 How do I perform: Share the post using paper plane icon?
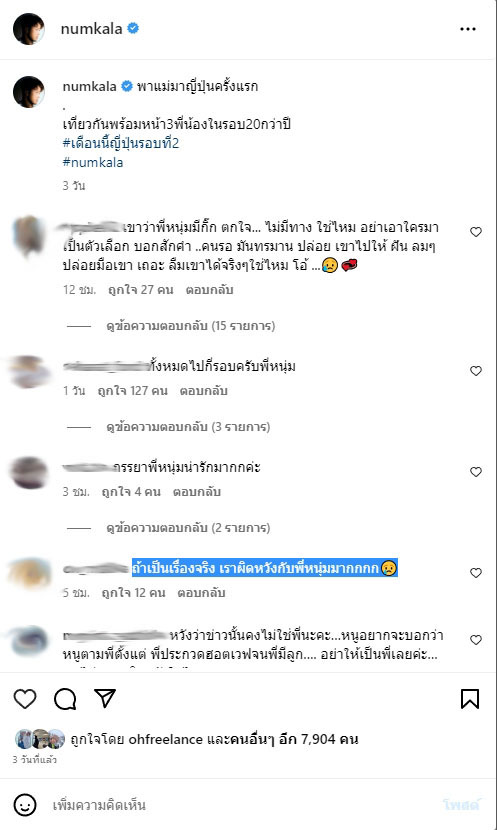point(105,698)
